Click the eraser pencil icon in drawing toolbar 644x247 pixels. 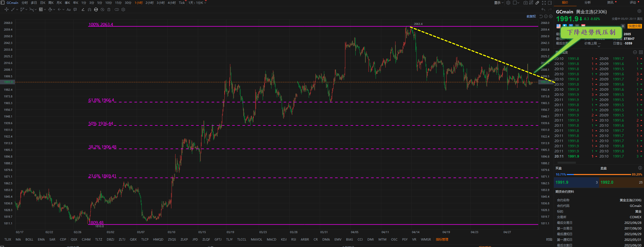pos(83,10)
